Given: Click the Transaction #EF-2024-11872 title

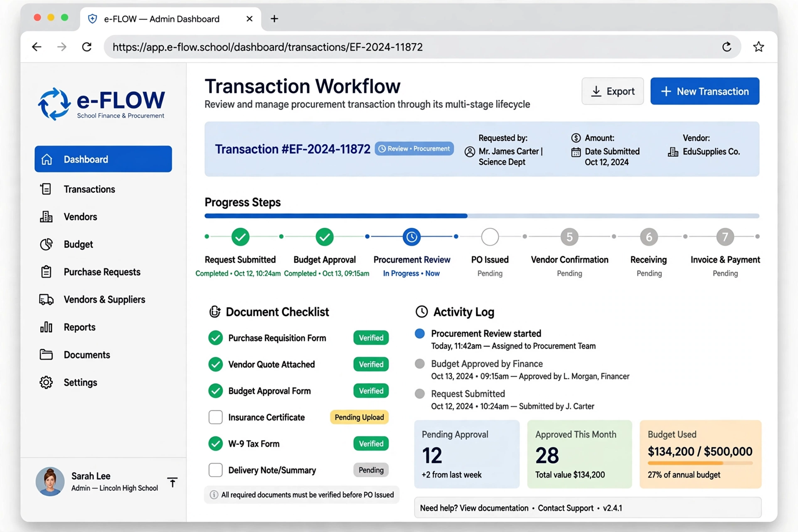Looking at the screenshot, I should pos(292,149).
